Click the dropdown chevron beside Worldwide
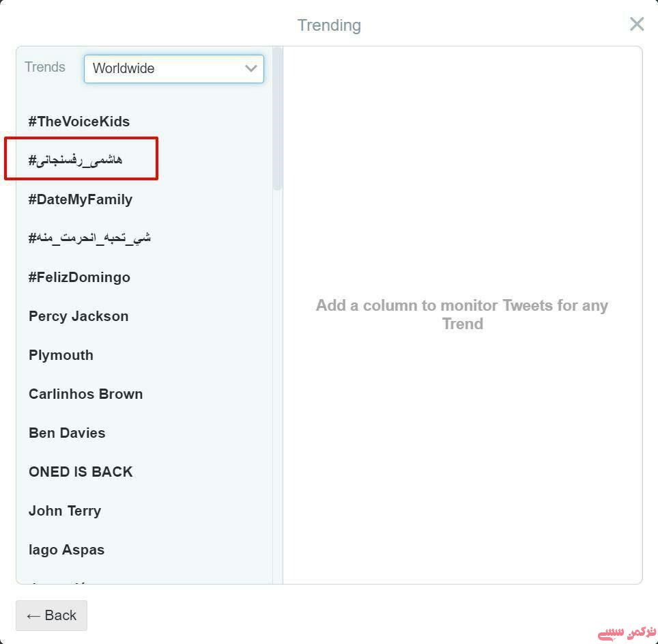This screenshot has width=658, height=644. 251,69
